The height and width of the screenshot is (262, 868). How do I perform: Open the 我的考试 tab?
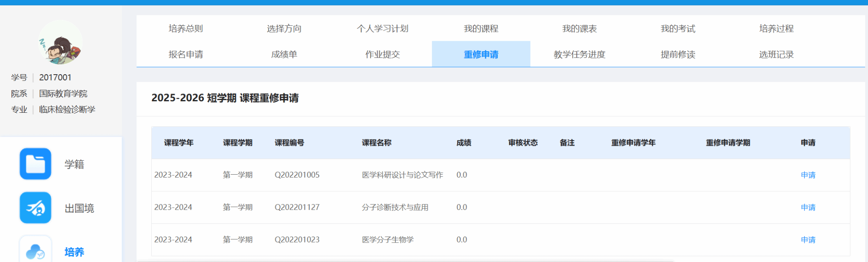(677, 28)
